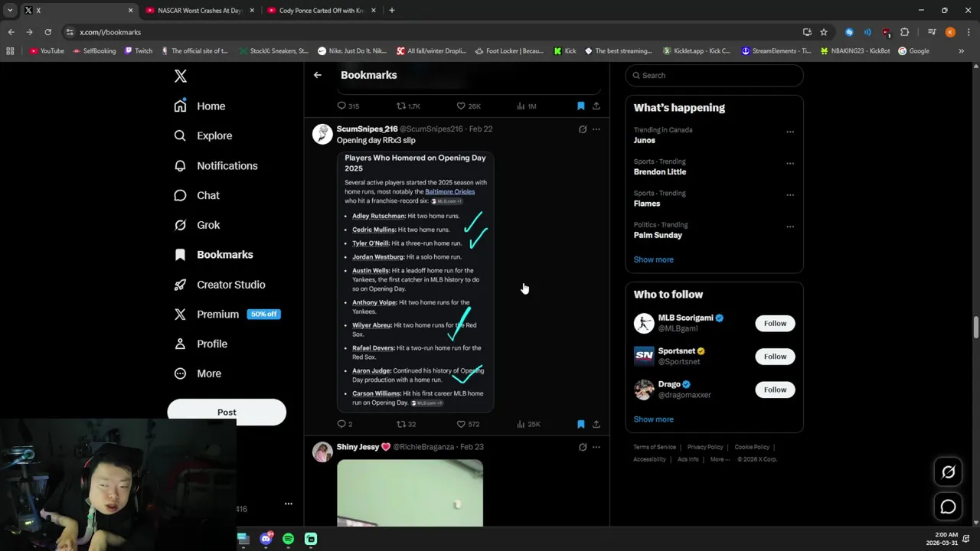Click the back arrow next to Bookmarks
980x551 pixels.
pyautogui.click(x=318, y=75)
